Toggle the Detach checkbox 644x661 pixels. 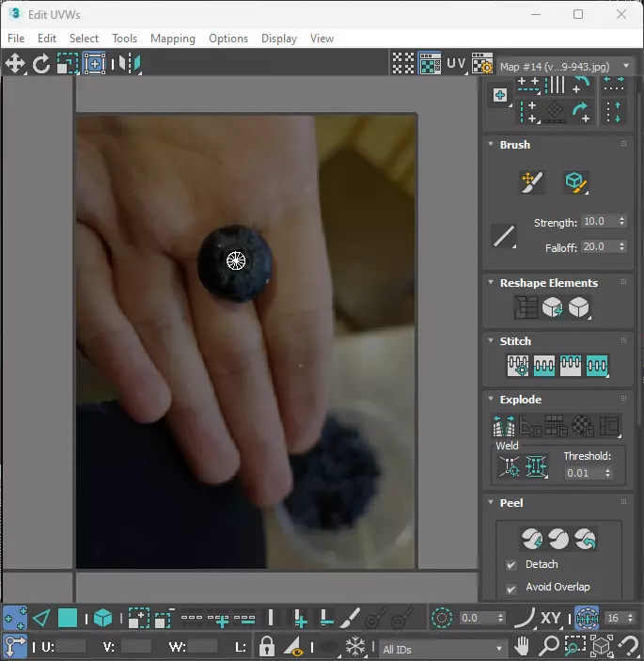click(x=511, y=565)
